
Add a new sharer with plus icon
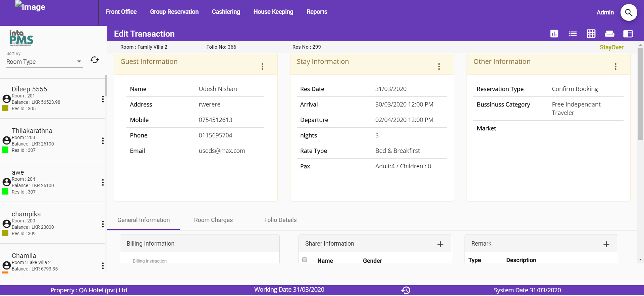pos(440,244)
